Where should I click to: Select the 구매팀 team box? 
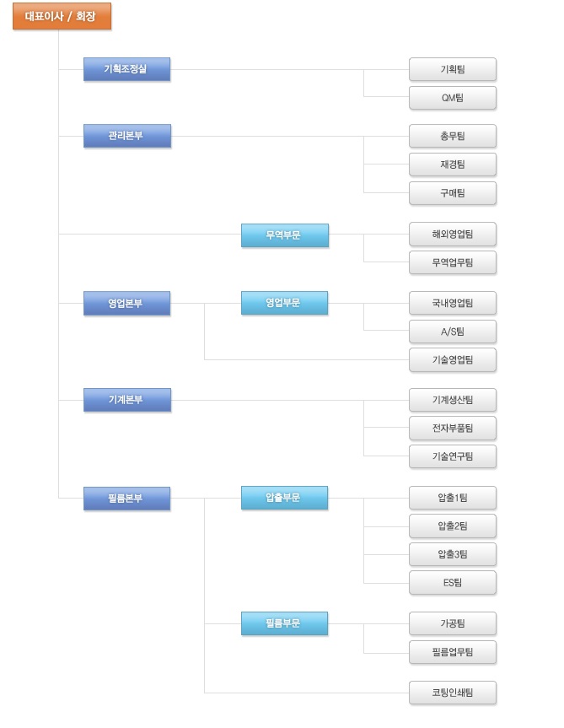point(453,193)
